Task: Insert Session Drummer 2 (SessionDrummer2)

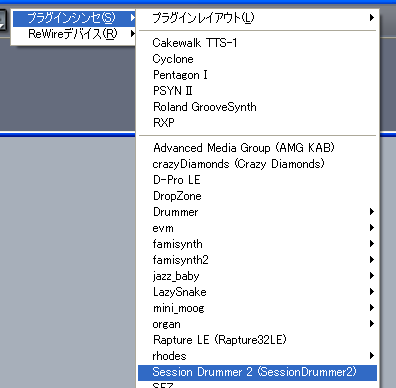Action: click(x=257, y=372)
